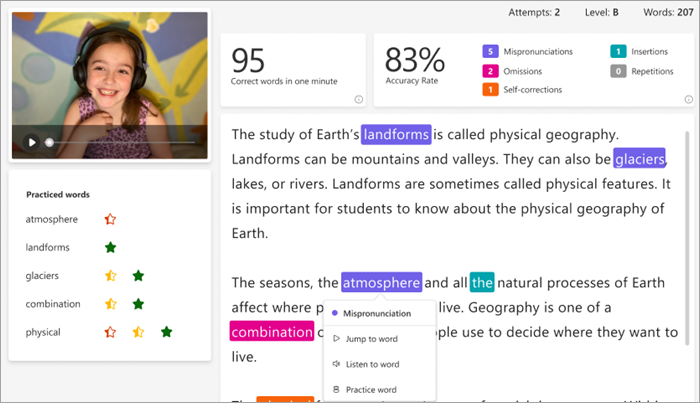Click the orange Self-corrections count badge

(490, 90)
